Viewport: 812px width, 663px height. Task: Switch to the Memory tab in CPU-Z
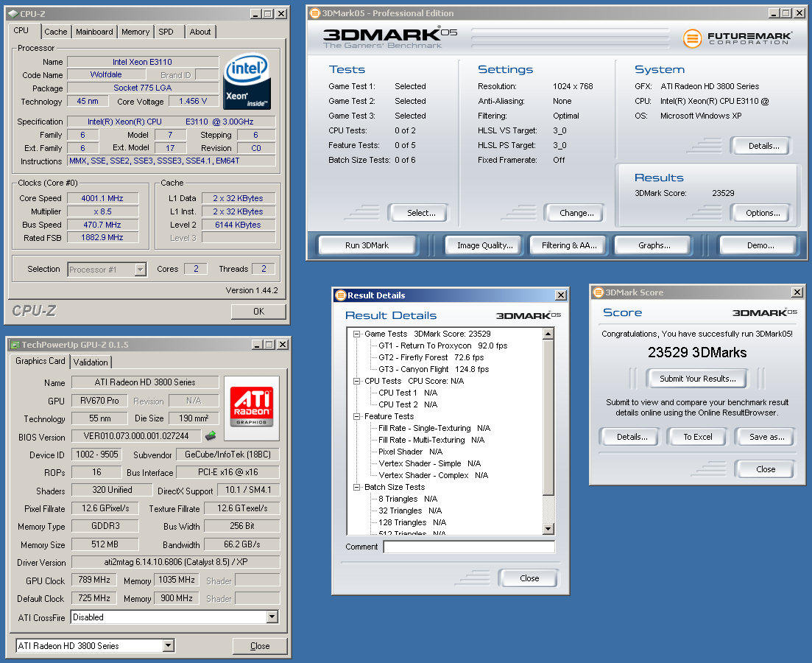click(135, 32)
